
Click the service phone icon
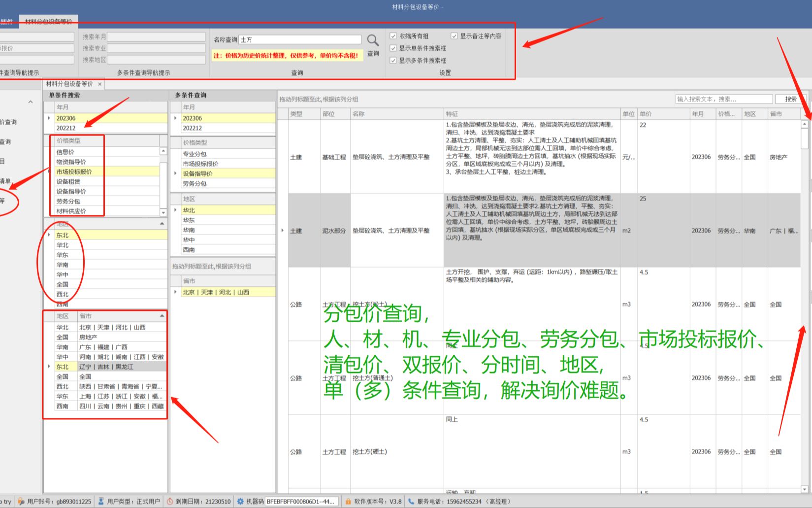411,502
